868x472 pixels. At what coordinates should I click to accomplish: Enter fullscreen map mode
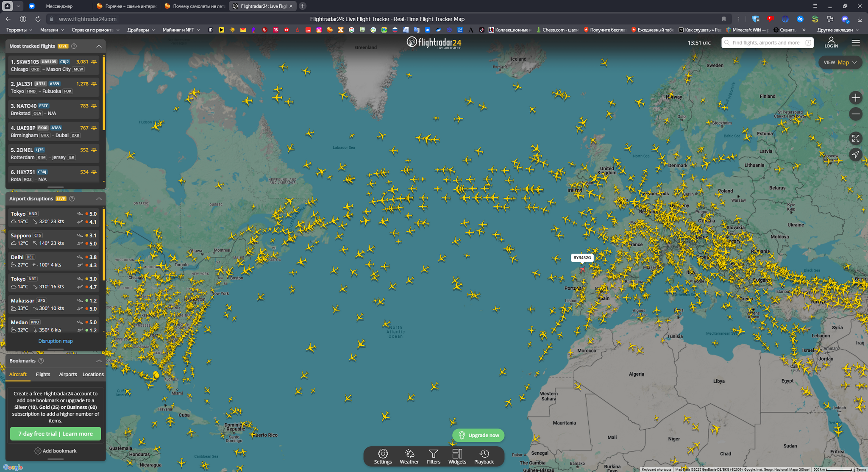(x=855, y=139)
